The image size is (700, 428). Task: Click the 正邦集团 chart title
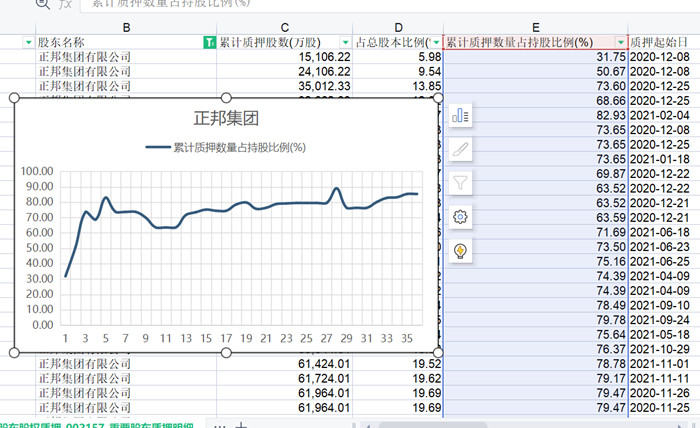pyautogui.click(x=225, y=119)
